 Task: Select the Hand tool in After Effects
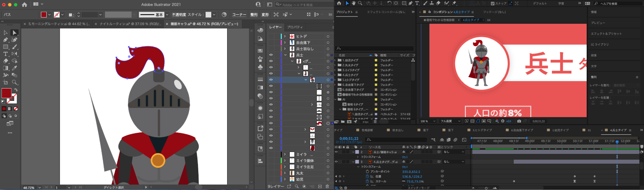coord(354,3)
